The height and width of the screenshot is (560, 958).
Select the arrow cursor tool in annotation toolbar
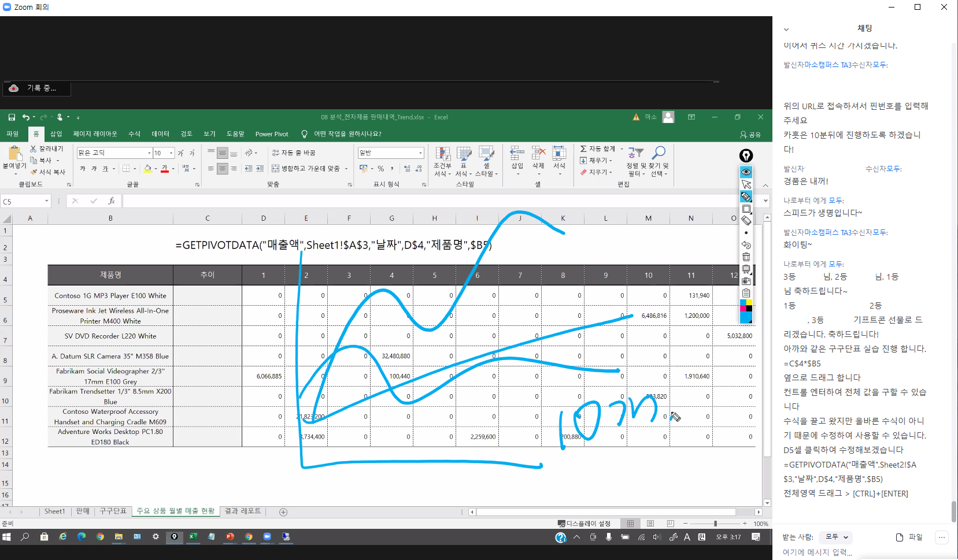746,184
